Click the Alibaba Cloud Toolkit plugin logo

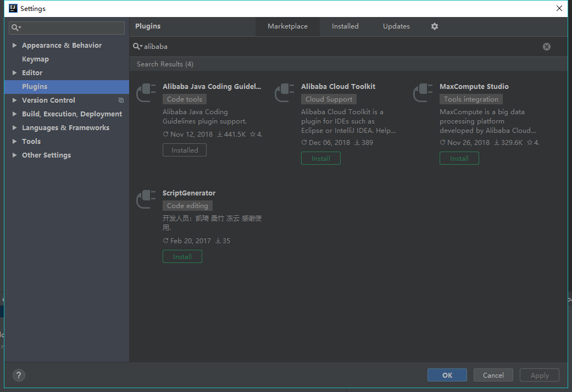tap(284, 93)
